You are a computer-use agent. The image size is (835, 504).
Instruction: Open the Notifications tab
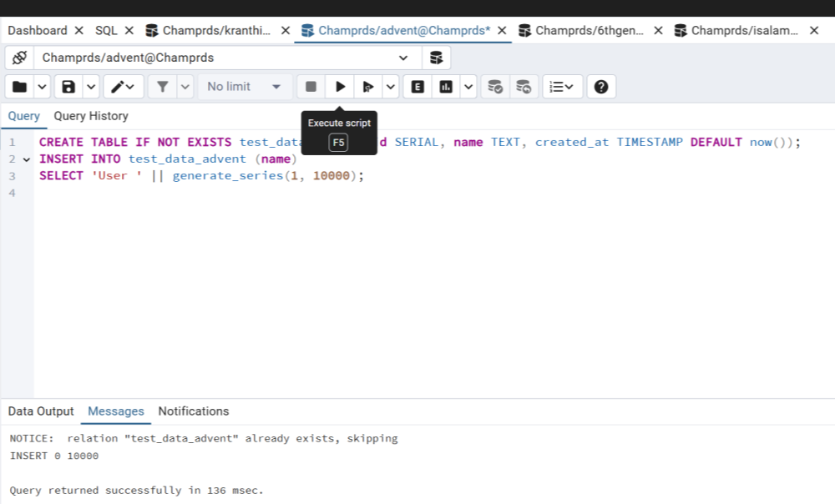point(194,411)
